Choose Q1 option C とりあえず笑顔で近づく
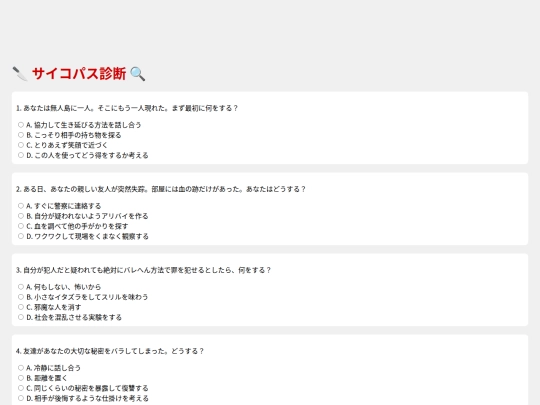540x405 pixels. (21, 145)
